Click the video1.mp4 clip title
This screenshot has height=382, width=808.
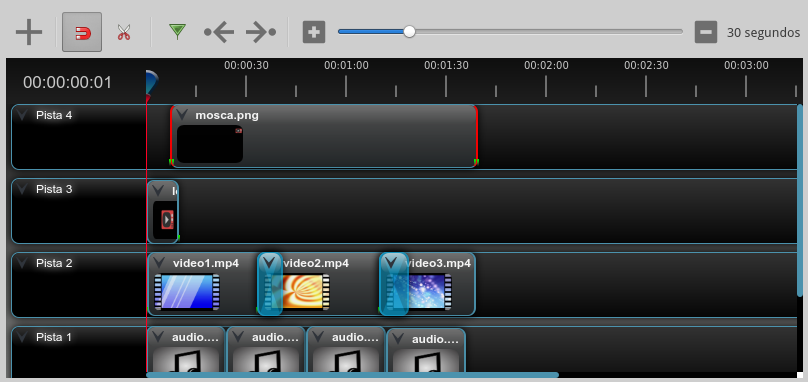tap(206, 263)
